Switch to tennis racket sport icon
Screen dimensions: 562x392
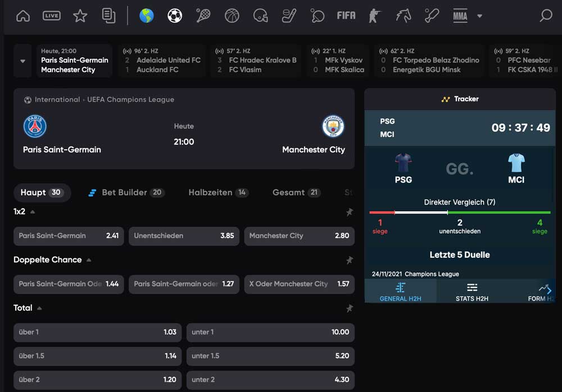point(203,16)
